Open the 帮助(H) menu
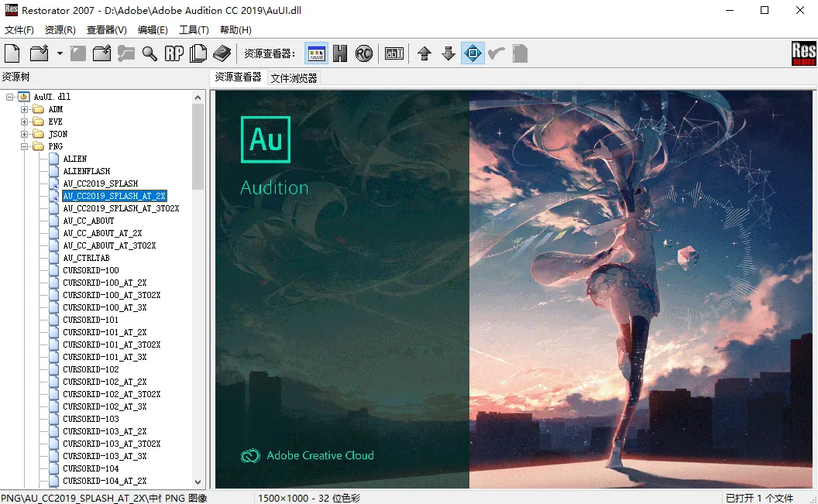 pos(235,29)
